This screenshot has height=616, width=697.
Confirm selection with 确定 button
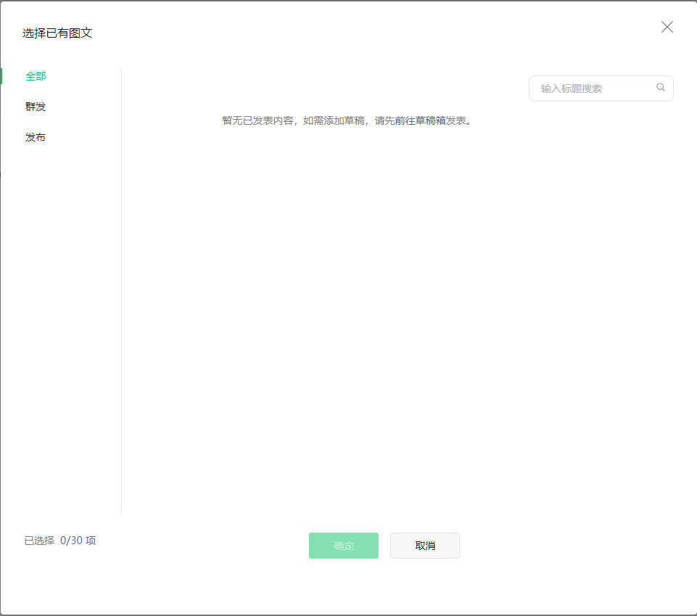click(x=344, y=546)
